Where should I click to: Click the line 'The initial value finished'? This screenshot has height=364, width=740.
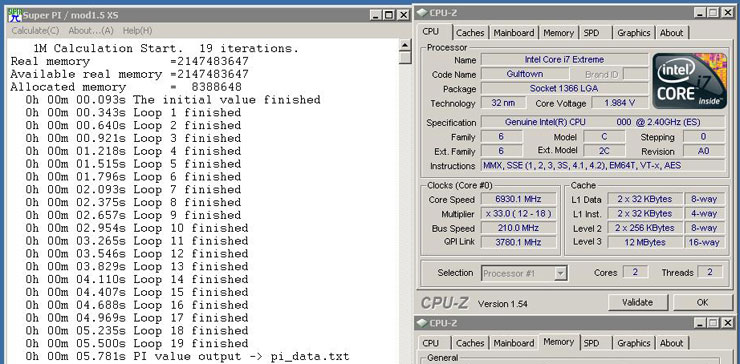coord(173,100)
